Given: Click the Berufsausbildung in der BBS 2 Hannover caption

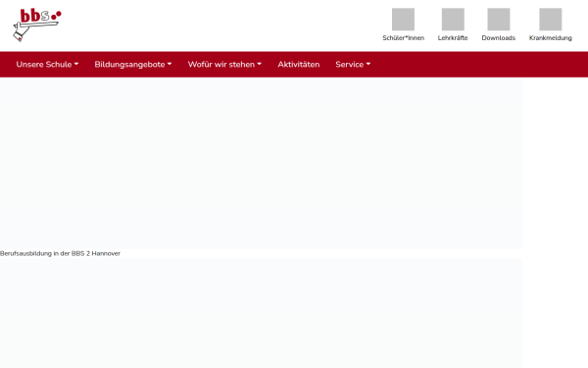Looking at the screenshot, I should [60, 253].
